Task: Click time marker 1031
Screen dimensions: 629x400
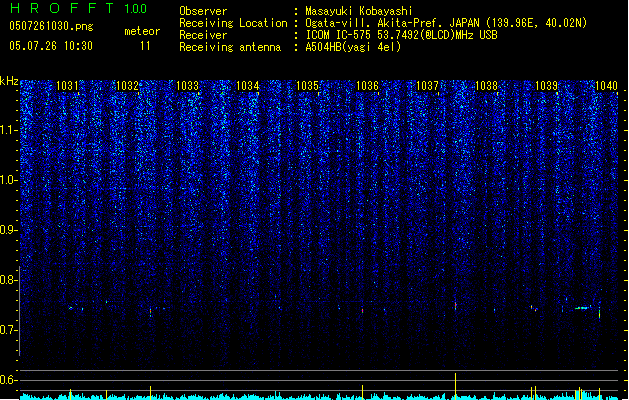Action: click(67, 86)
